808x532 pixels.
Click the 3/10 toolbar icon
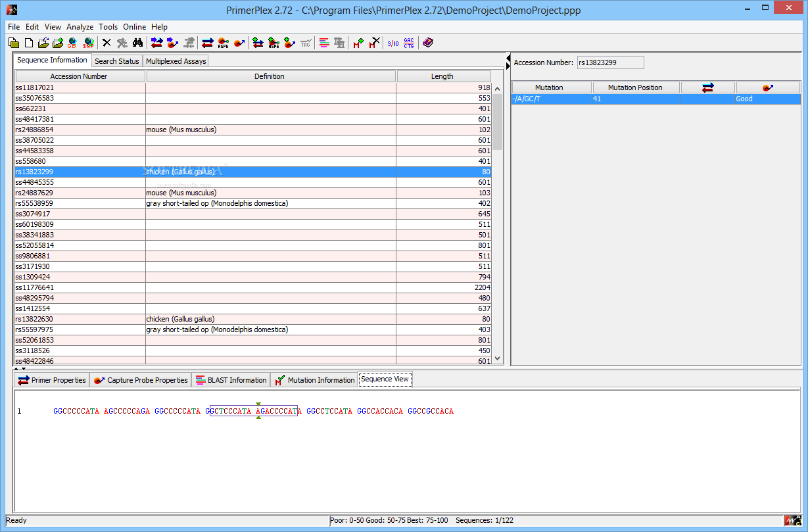coord(393,43)
